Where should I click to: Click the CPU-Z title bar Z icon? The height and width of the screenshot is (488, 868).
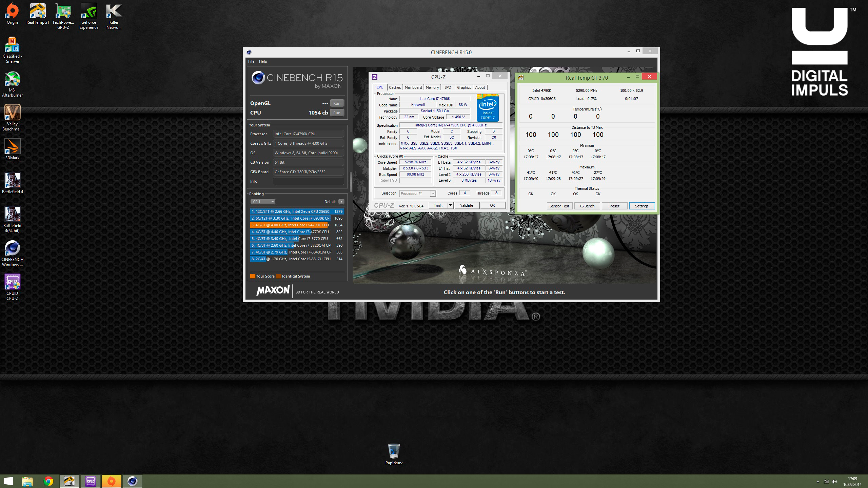point(374,77)
